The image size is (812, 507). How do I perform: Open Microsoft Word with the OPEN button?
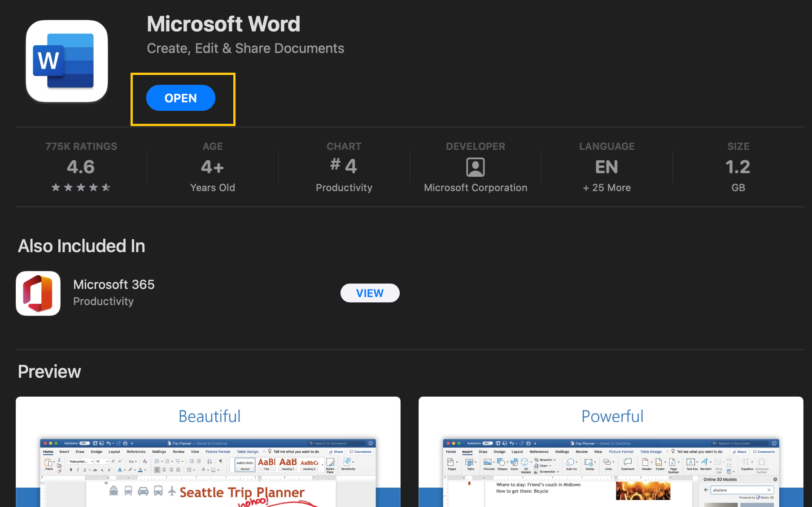click(x=181, y=98)
